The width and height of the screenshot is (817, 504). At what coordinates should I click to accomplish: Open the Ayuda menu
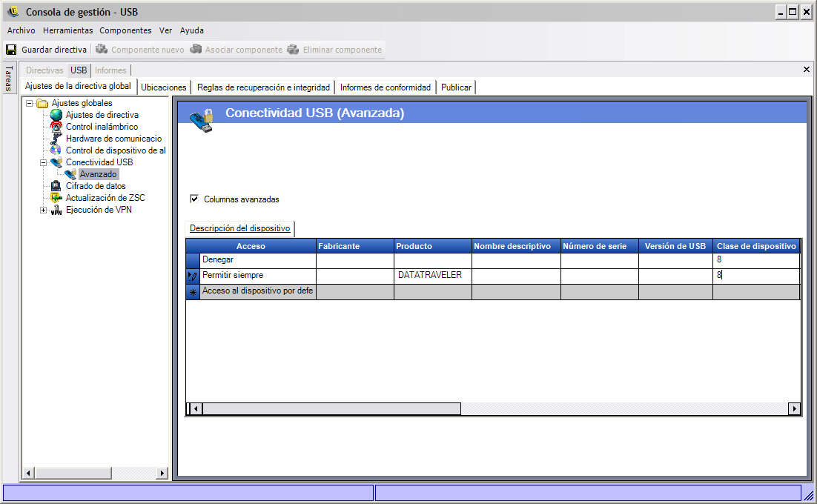pos(192,30)
